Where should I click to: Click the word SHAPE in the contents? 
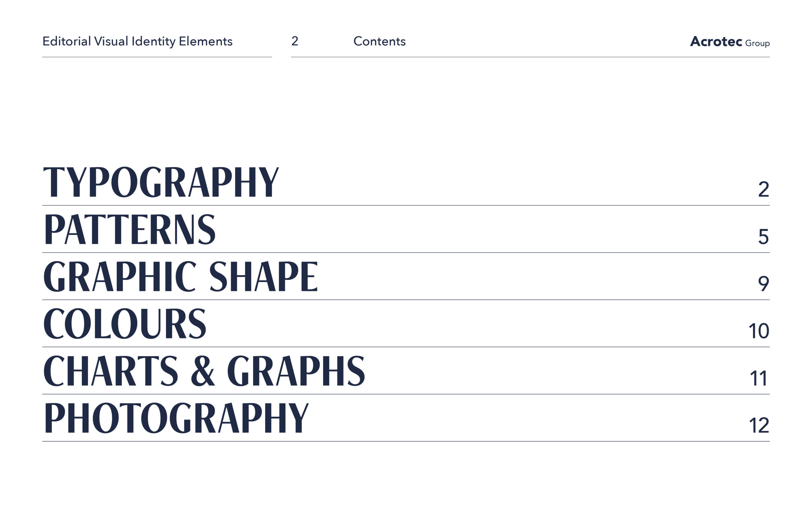(263, 277)
